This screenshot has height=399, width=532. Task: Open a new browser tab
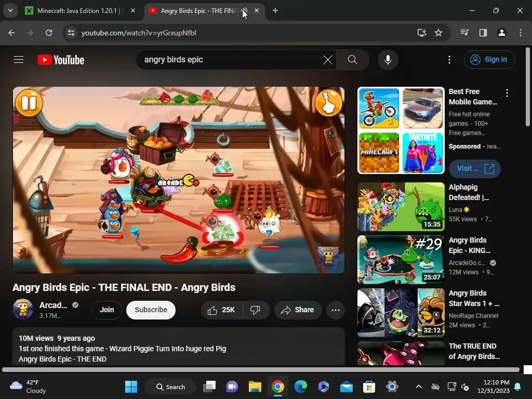(275, 11)
